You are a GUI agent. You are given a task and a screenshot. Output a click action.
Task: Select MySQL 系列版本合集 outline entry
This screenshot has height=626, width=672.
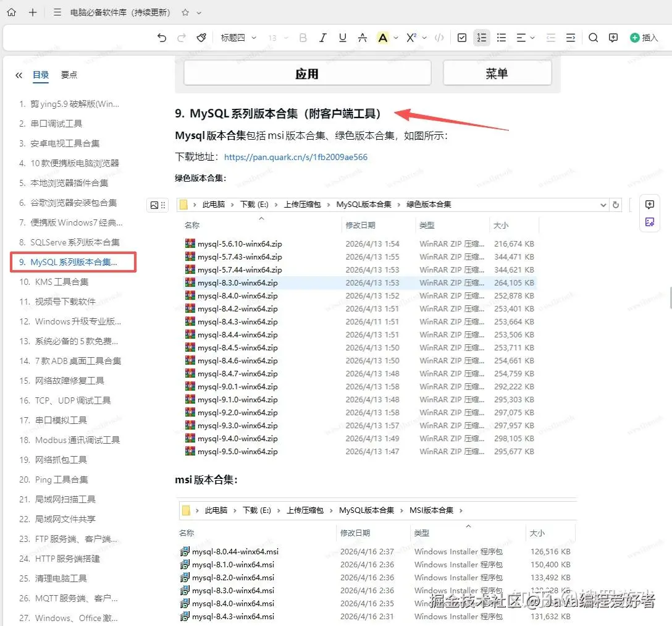tap(73, 262)
